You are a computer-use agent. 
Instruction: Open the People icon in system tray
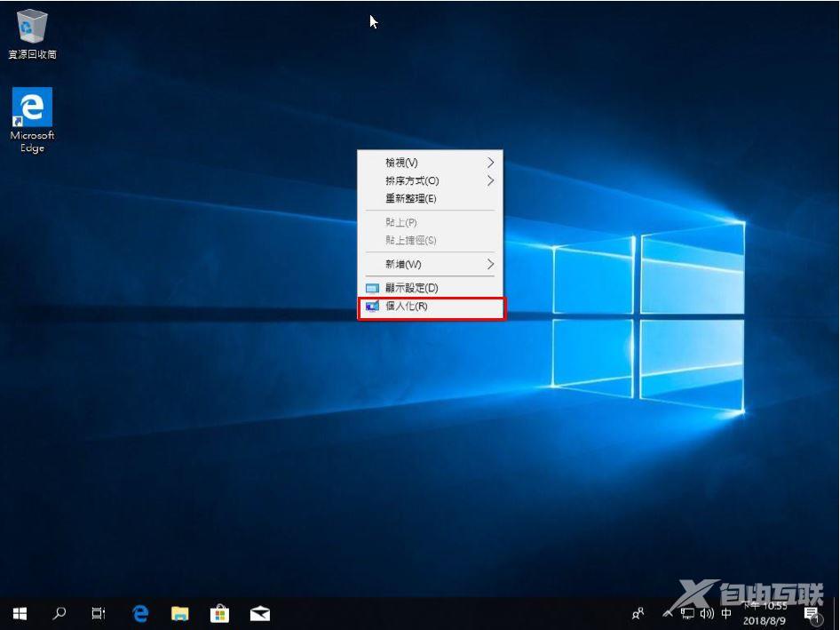(638, 613)
